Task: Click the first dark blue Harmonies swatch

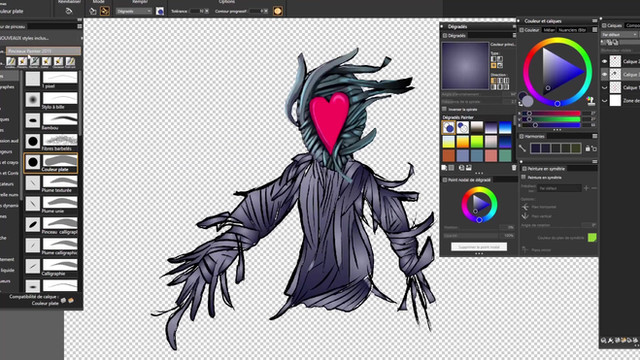Action: click(536, 148)
